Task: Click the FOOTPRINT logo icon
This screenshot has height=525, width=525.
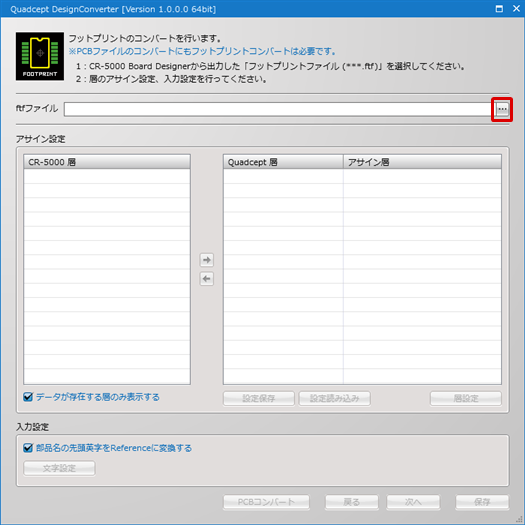Action: [x=40, y=56]
